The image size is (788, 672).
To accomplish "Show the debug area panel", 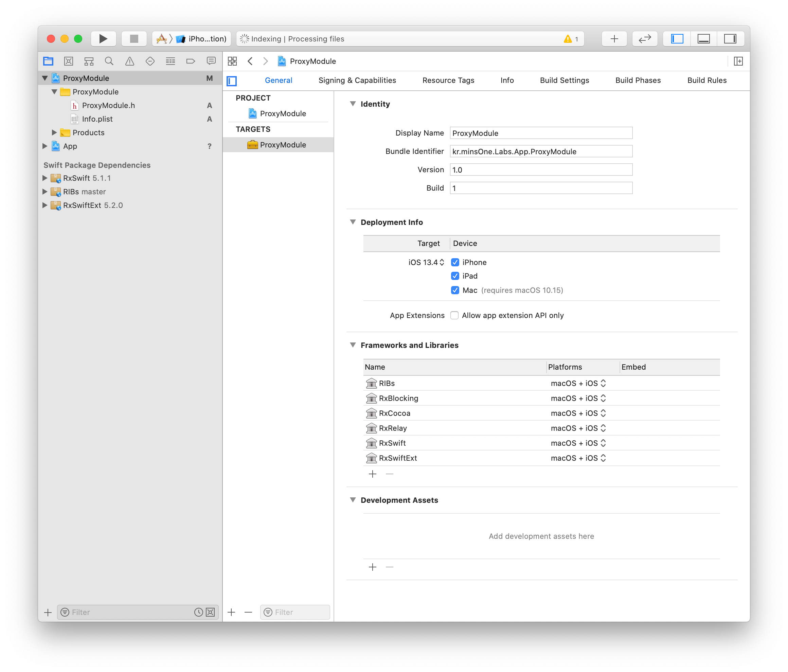I will tap(703, 39).
